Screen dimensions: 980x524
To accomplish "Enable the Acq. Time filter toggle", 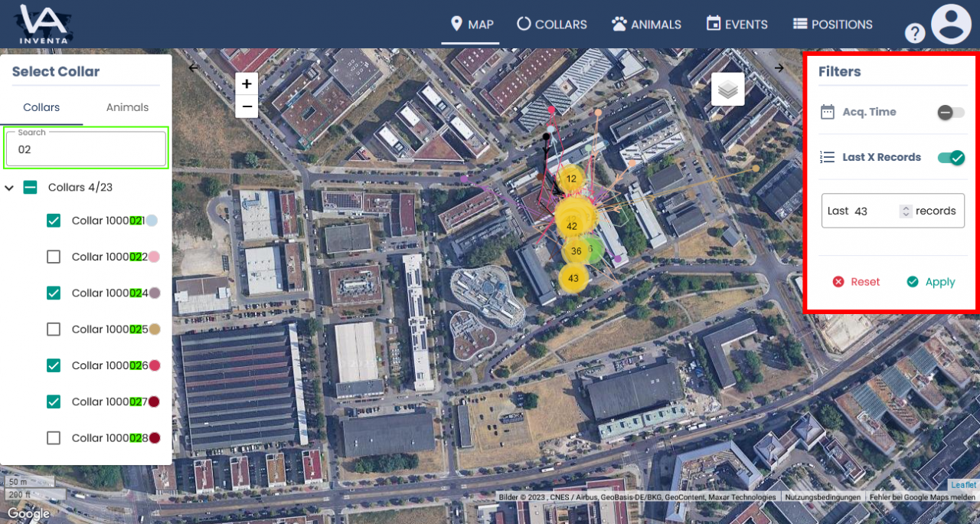I will tap(951, 113).
